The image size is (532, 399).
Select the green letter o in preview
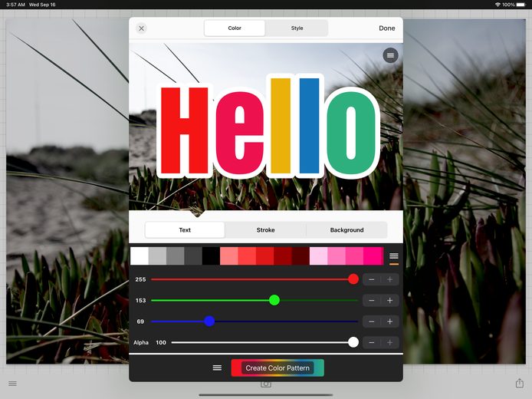tap(351, 133)
